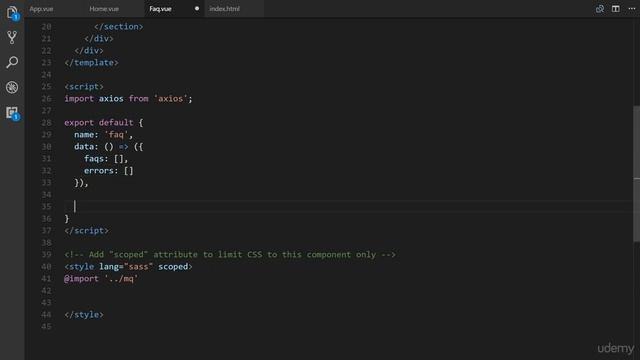Open the Debug view
This screenshot has width=640, height=360.
[x=12, y=87]
